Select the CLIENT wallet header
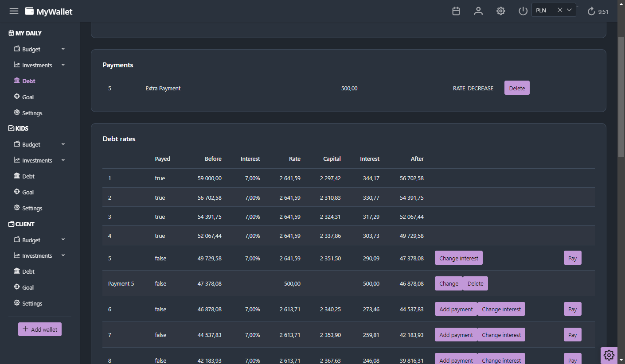 pos(21,224)
